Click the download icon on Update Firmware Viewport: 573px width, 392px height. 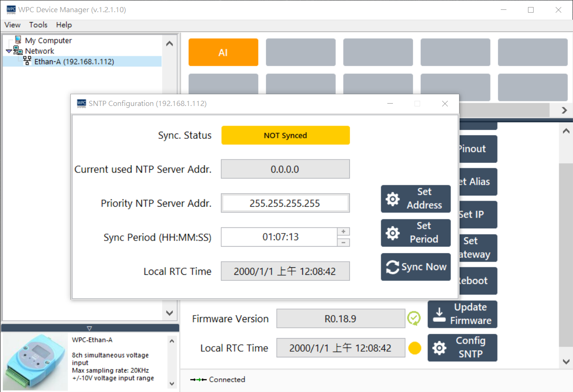click(439, 314)
